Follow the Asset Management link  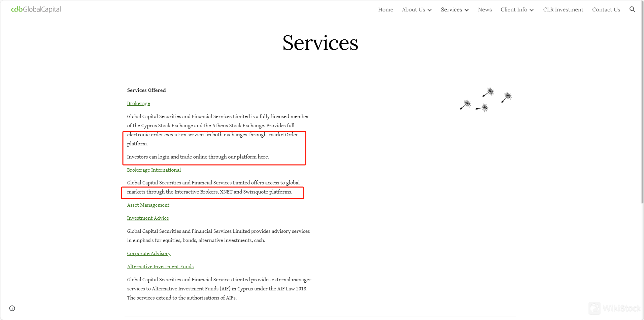point(148,205)
